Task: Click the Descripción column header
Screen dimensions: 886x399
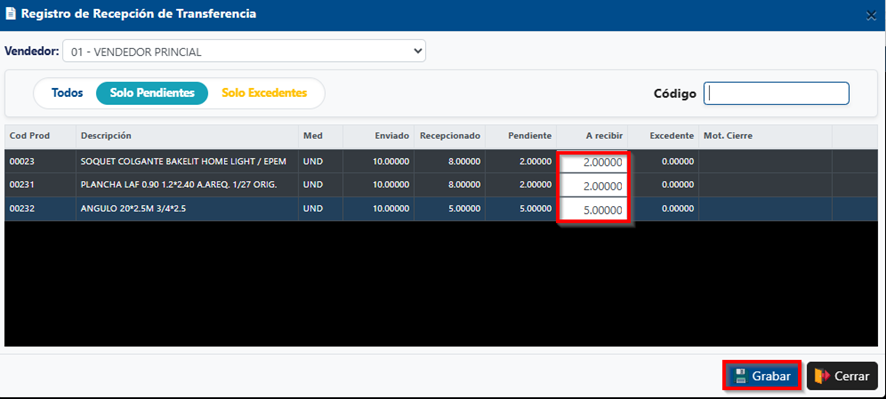Action: coord(187,136)
